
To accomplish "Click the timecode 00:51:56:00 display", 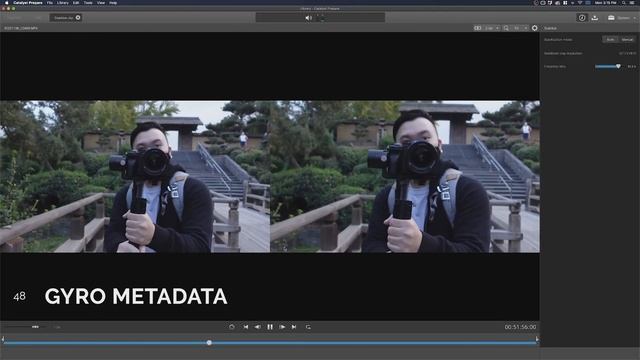I will [x=520, y=327].
